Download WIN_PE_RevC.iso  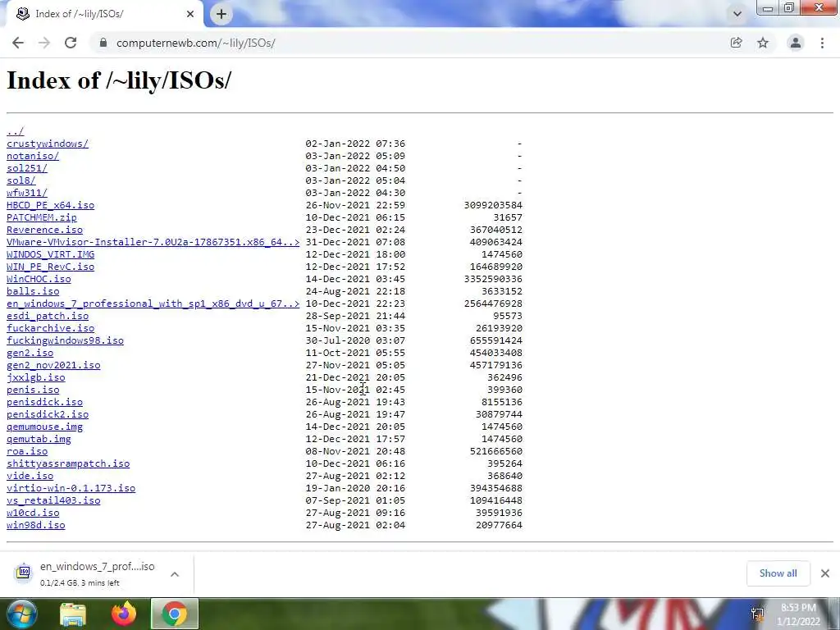(50, 267)
